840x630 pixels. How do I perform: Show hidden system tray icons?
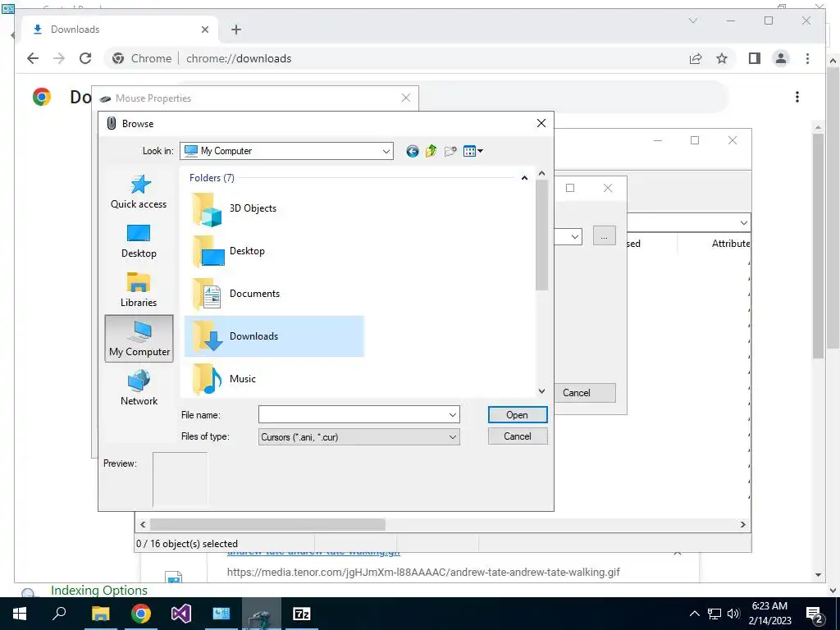[694, 614]
